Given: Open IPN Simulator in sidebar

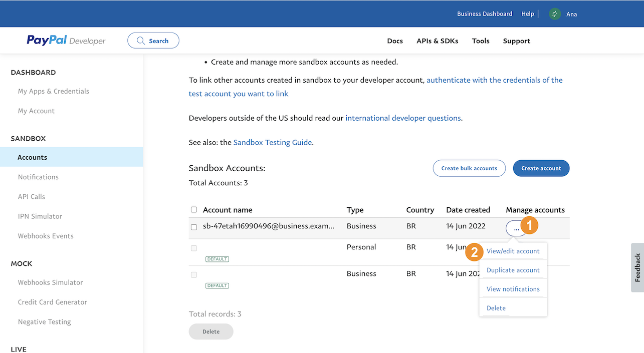Looking at the screenshot, I should (x=40, y=216).
